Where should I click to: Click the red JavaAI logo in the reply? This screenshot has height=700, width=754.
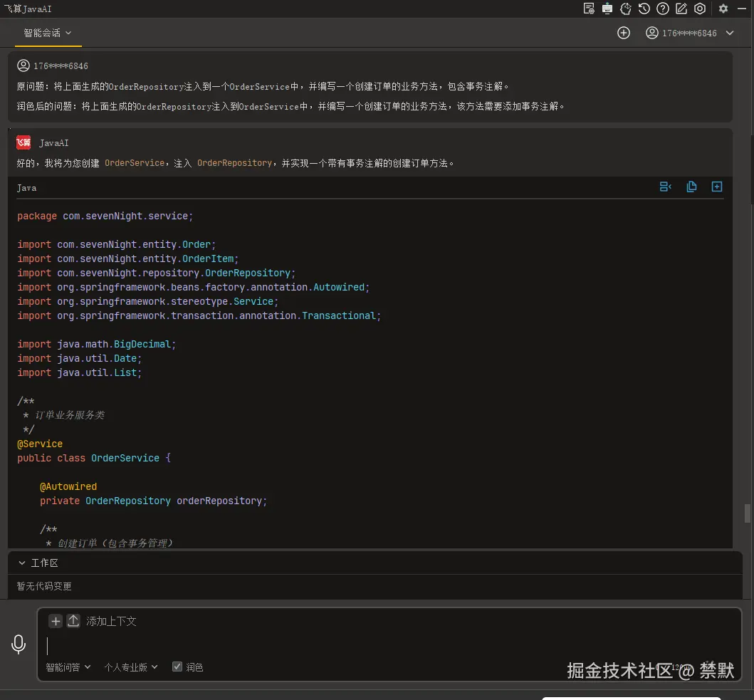pos(23,142)
